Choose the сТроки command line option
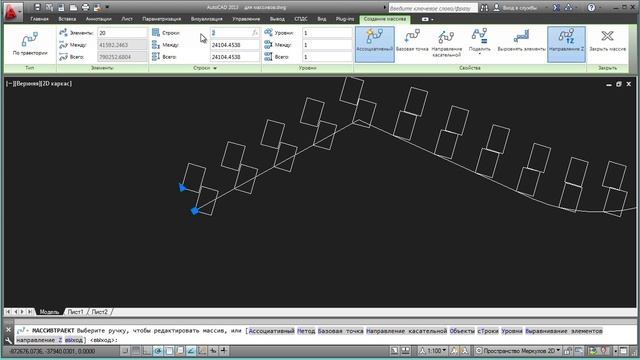640x360 pixels. coord(488,331)
